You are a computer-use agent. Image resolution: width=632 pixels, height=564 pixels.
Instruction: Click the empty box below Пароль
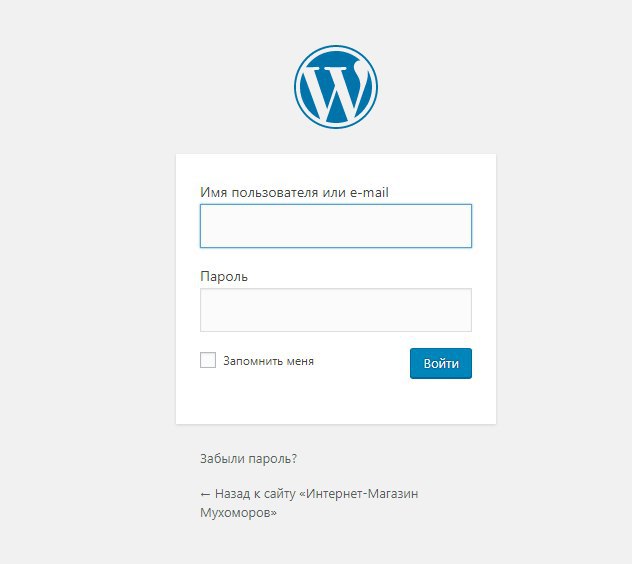336,310
